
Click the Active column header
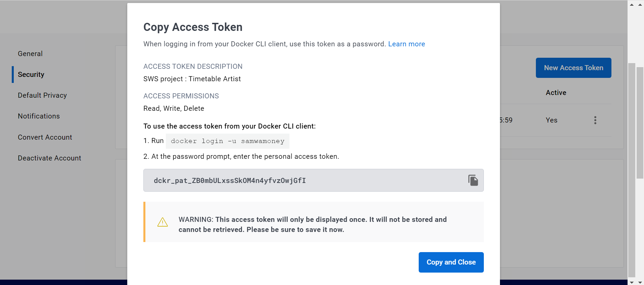tap(556, 93)
